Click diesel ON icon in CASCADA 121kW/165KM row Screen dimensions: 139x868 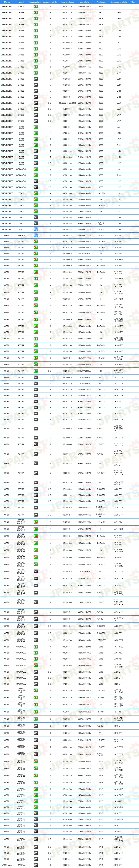[36, 672]
